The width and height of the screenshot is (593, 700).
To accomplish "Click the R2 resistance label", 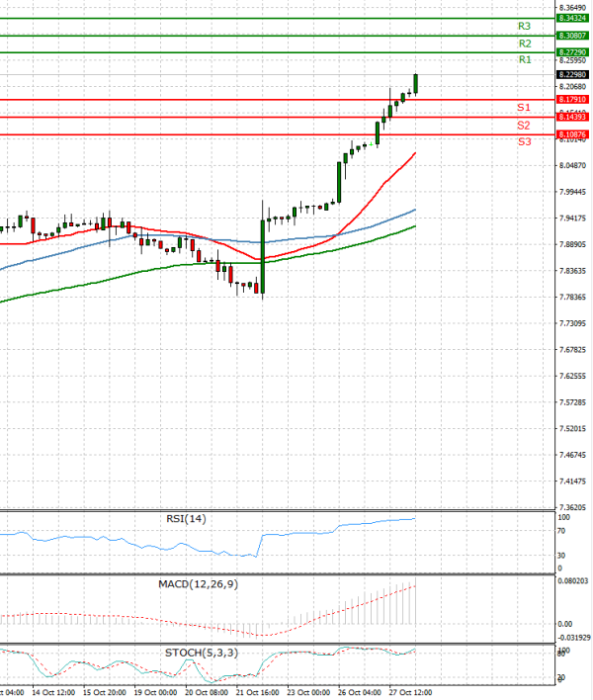I will coord(525,44).
